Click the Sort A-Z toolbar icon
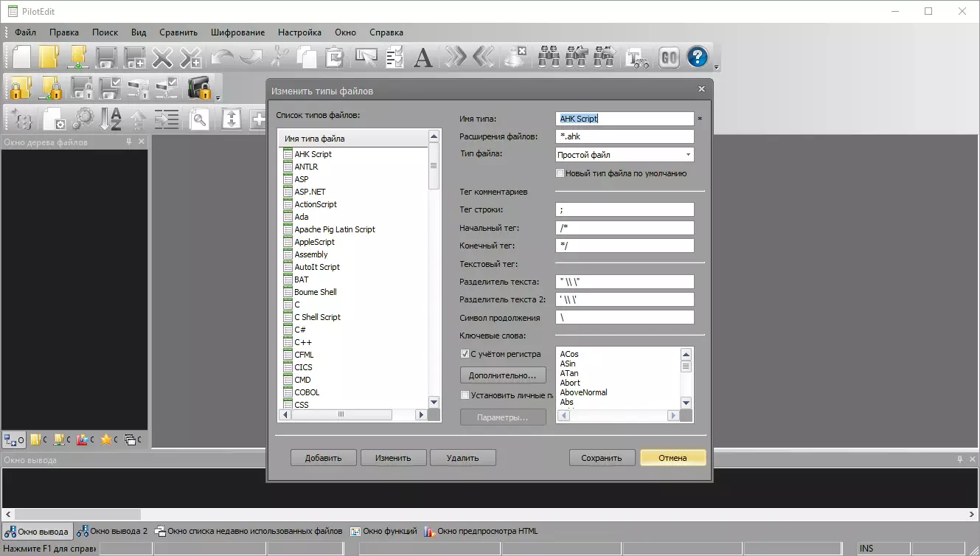Screen dimensions: 980x556 pyautogui.click(x=111, y=119)
